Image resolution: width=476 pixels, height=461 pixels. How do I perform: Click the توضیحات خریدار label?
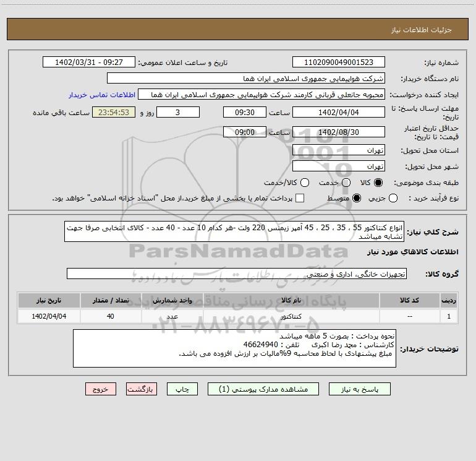[429, 349]
